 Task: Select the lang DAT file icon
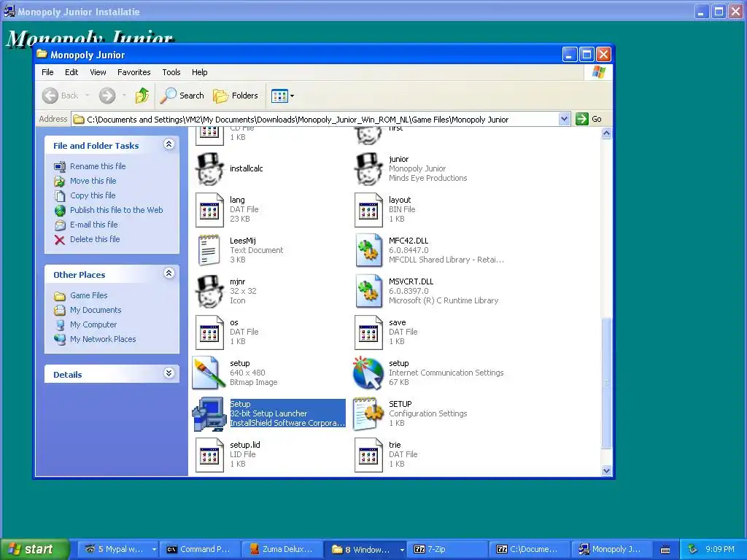pos(209,209)
